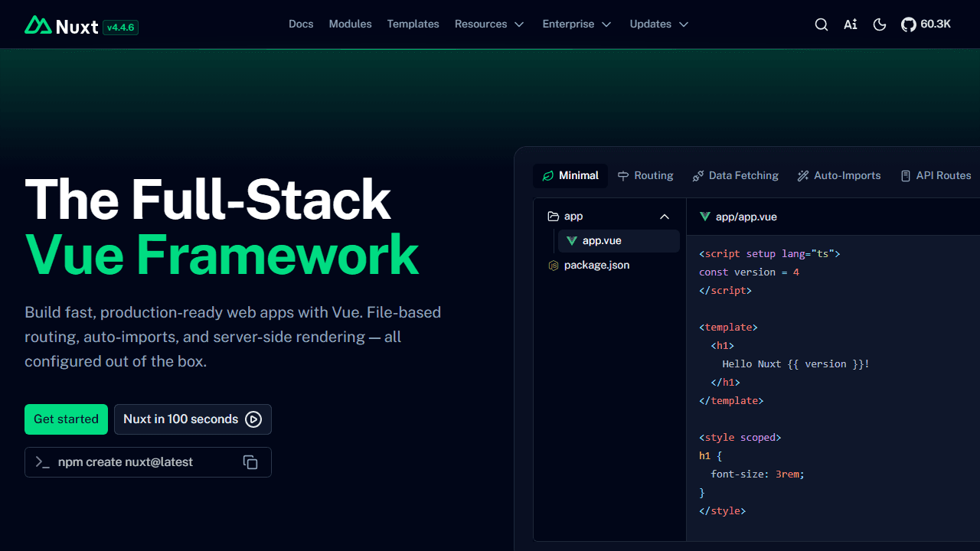The height and width of the screenshot is (551, 980).
Task: Click the signpost icon on the Routing tab
Action: pyautogui.click(x=623, y=176)
